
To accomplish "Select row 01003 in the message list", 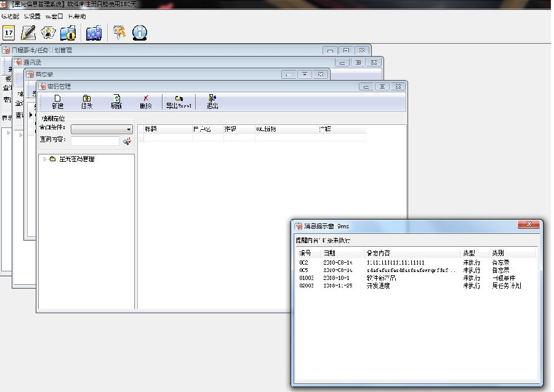I will point(416,278).
